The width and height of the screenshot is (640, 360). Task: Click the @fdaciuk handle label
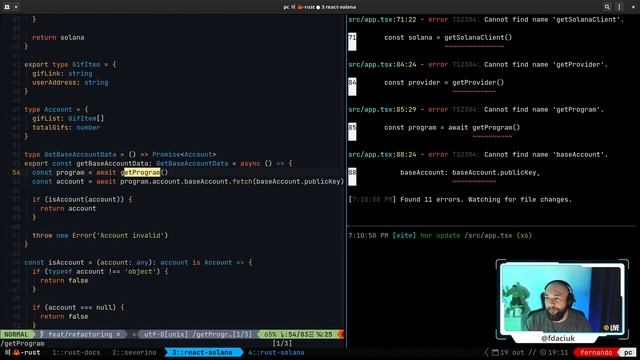tap(558, 338)
